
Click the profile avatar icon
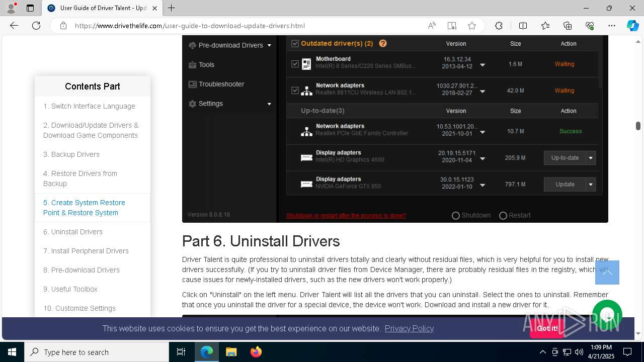point(11,8)
